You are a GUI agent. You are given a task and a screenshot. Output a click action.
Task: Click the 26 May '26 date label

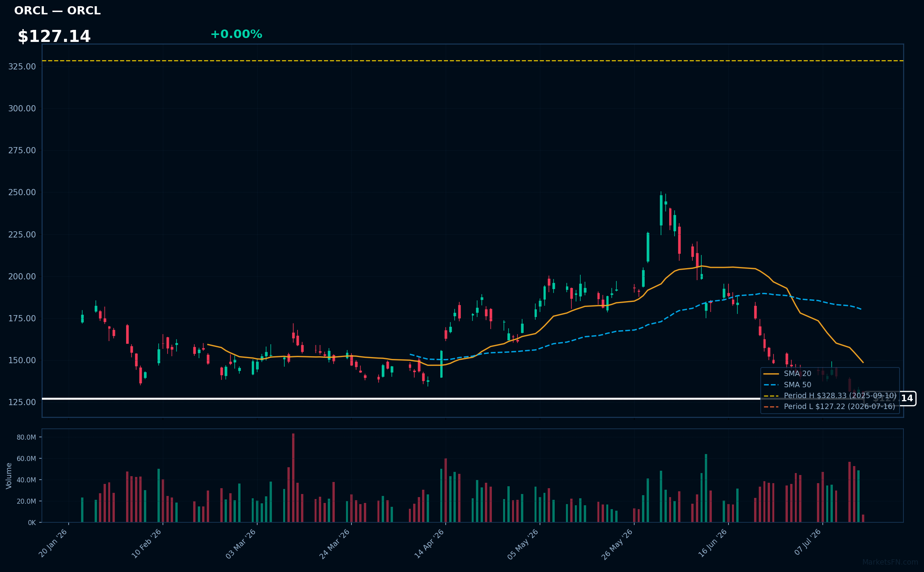click(x=617, y=544)
